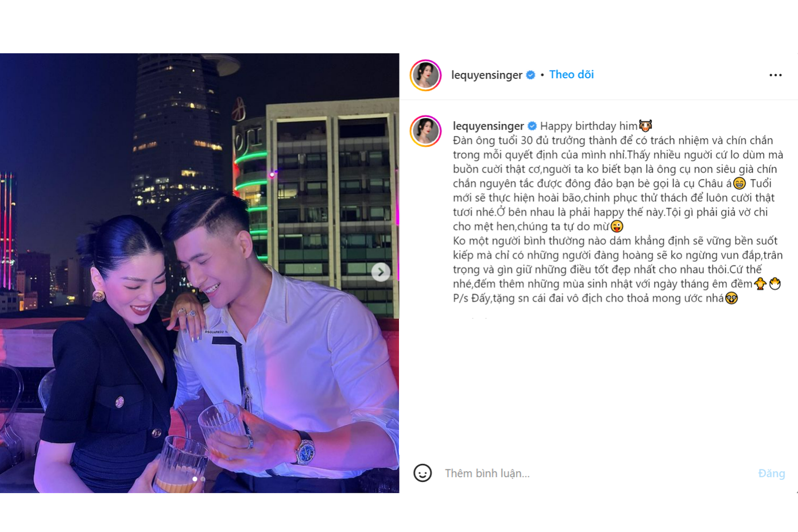
Task: Click the couple photo in the post
Action: coord(199,273)
